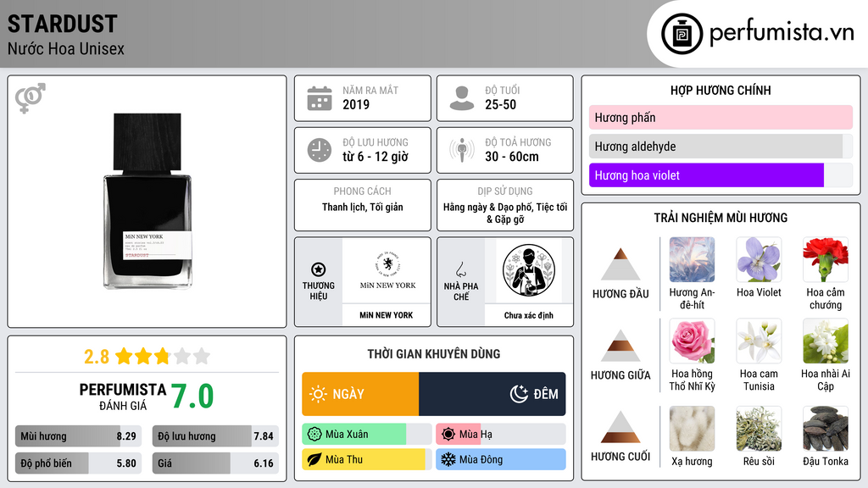Click the Độ lưu hương 7.84 score bar
This screenshot has height=488, width=868.
tap(215, 436)
